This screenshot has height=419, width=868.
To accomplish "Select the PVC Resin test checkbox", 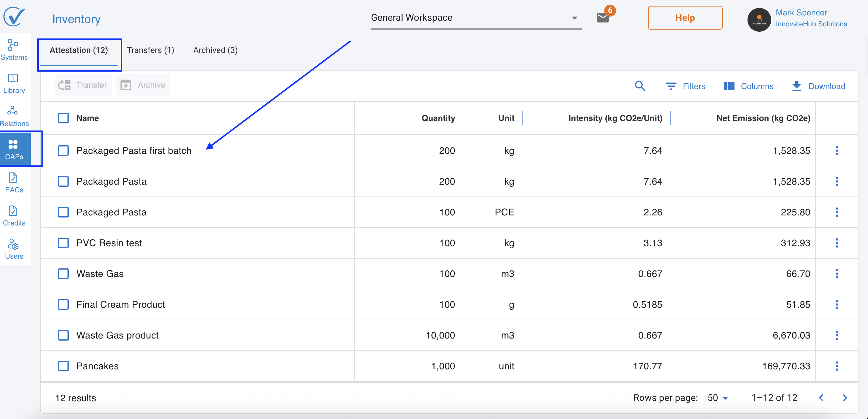I will point(63,243).
